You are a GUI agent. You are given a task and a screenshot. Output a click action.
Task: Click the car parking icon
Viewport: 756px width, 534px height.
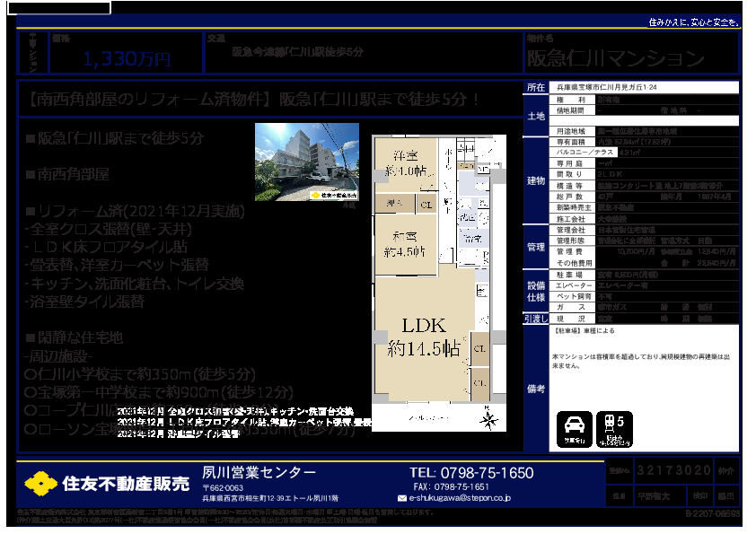coord(575,429)
